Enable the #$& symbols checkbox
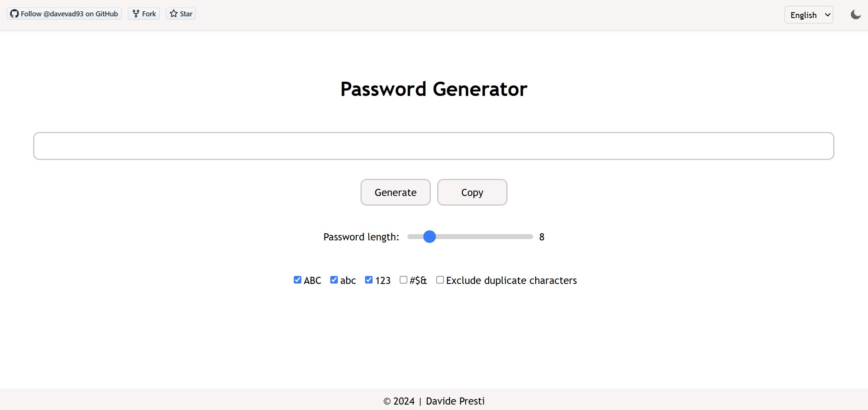 coord(404,280)
